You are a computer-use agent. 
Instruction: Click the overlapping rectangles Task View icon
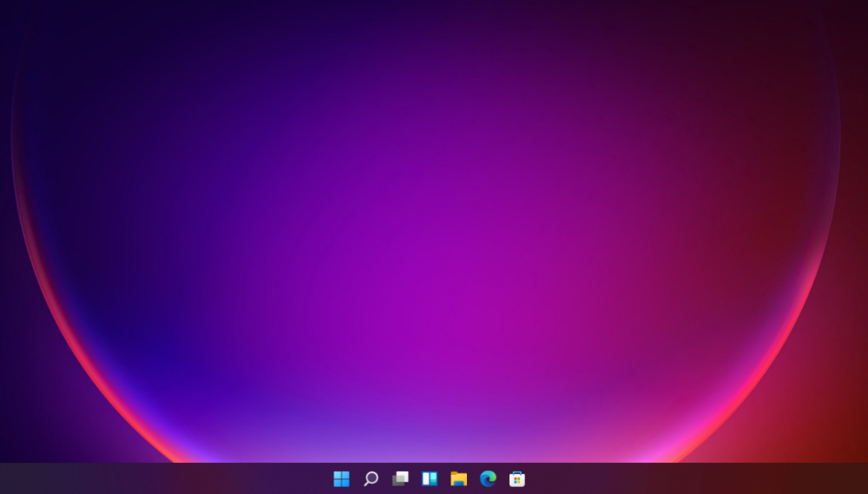pyautogui.click(x=400, y=478)
